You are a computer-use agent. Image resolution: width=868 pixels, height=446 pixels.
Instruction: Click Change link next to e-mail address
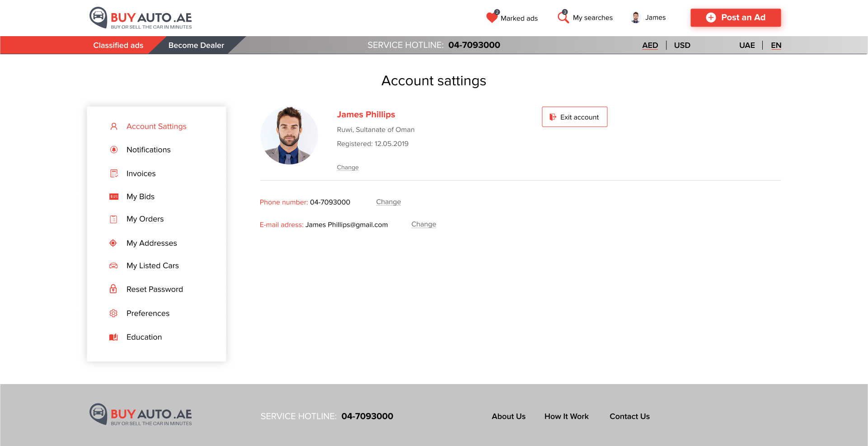(424, 224)
